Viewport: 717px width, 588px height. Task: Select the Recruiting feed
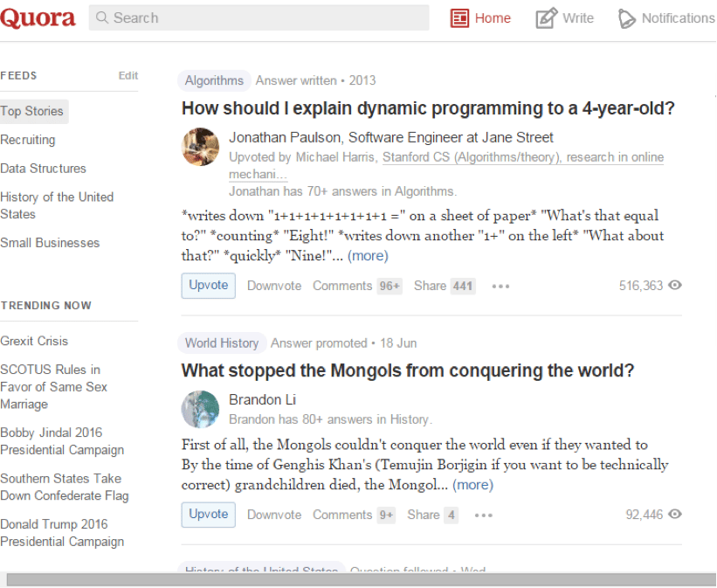pyautogui.click(x=28, y=140)
